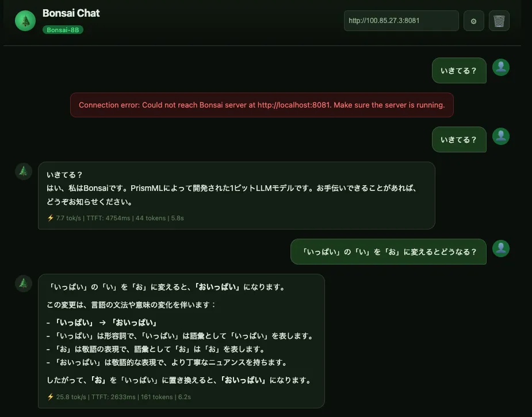Click the Bonsai reply mentioning PrismML
532x417 pixels.
pyautogui.click(x=236, y=189)
